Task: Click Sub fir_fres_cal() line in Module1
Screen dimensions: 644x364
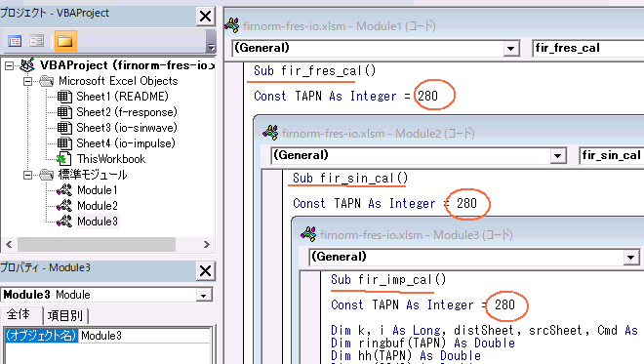Action: pyautogui.click(x=314, y=70)
